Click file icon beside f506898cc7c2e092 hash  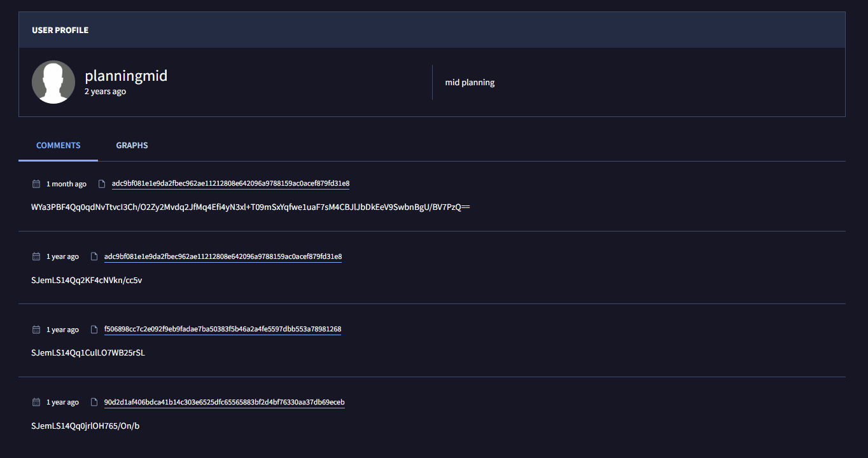pos(94,330)
